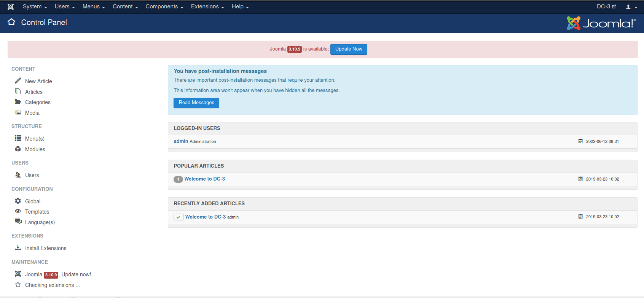Click the hit count badge for Welcome to DC-3
The height and width of the screenshot is (298, 644).
(178, 179)
